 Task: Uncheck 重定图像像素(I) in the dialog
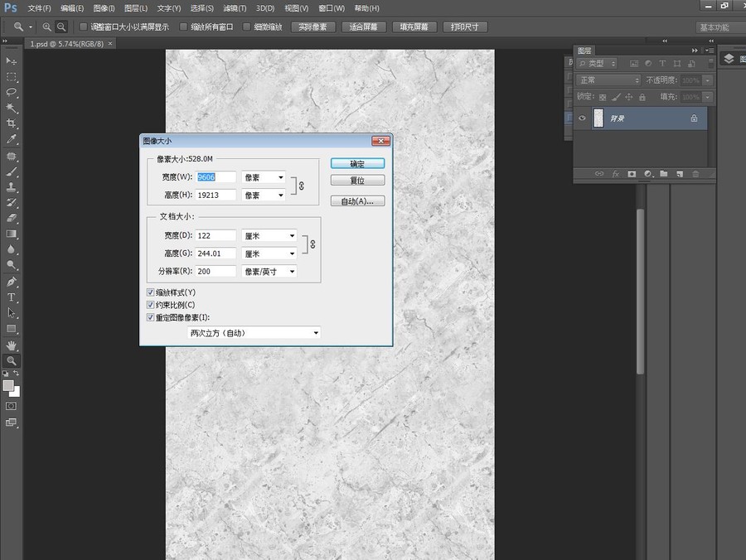[150, 317]
